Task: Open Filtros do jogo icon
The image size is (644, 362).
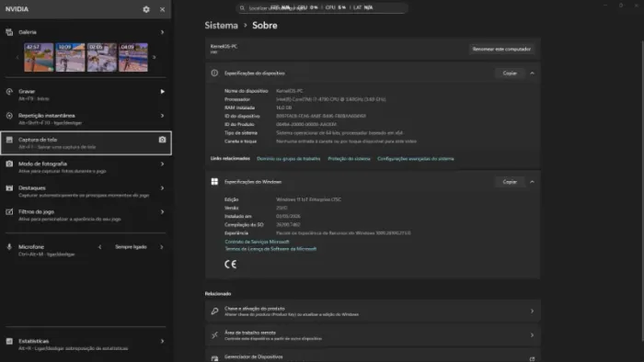Action: coord(9,212)
